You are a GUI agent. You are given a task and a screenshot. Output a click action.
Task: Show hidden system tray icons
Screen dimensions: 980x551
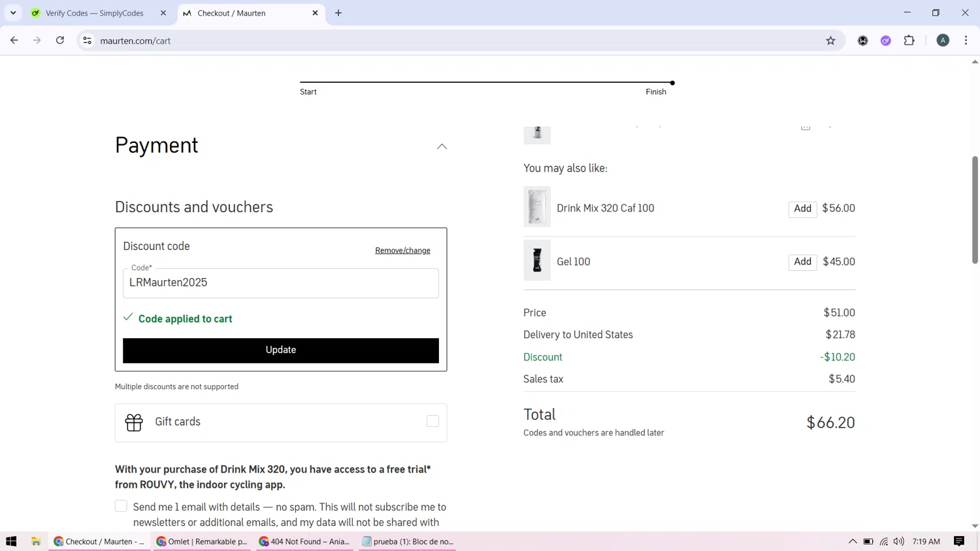pyautogui.click(x=853, y=541)
